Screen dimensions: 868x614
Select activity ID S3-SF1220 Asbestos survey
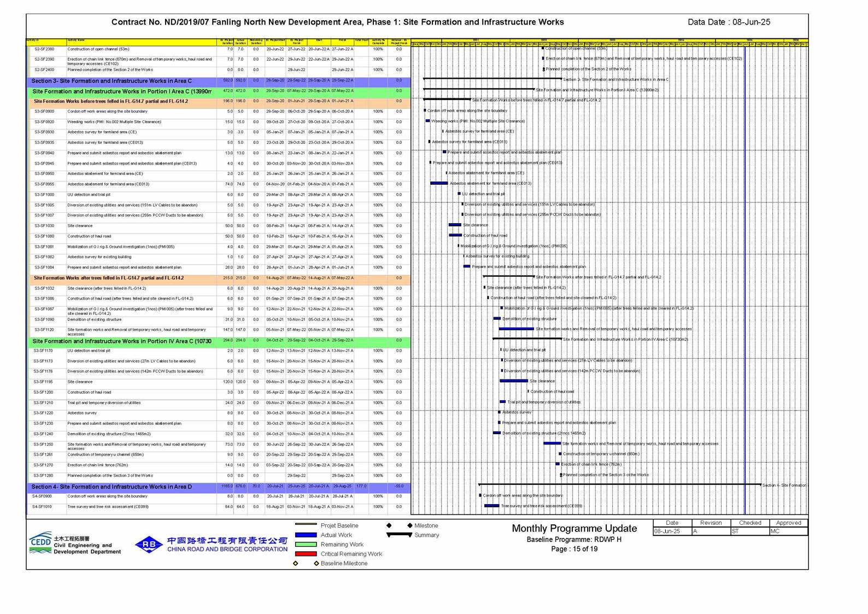pos(43,413)
